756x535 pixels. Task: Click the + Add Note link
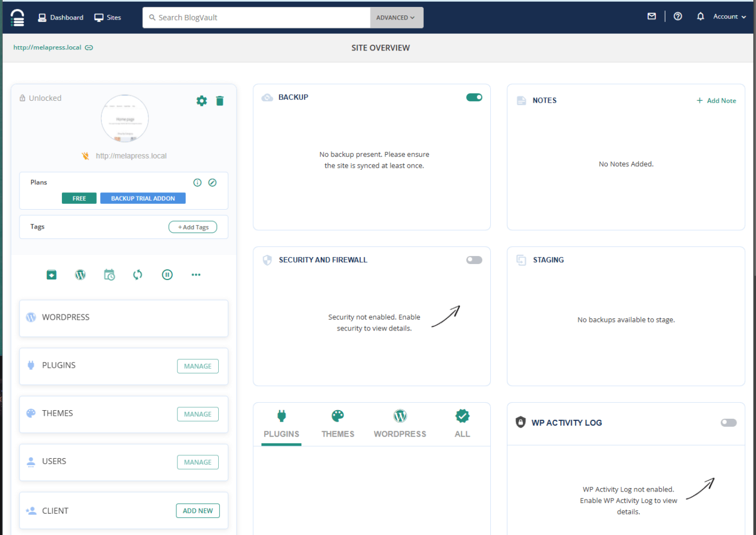point(716,101)
